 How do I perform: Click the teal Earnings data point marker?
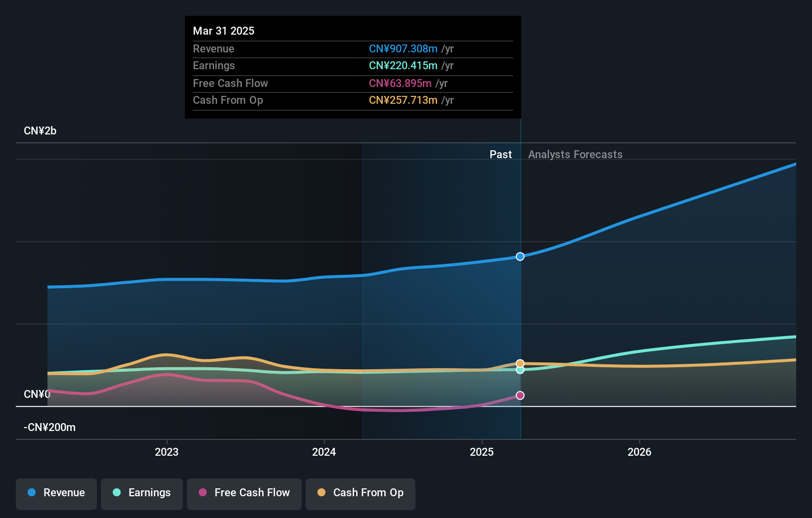[x=520, y=370]
